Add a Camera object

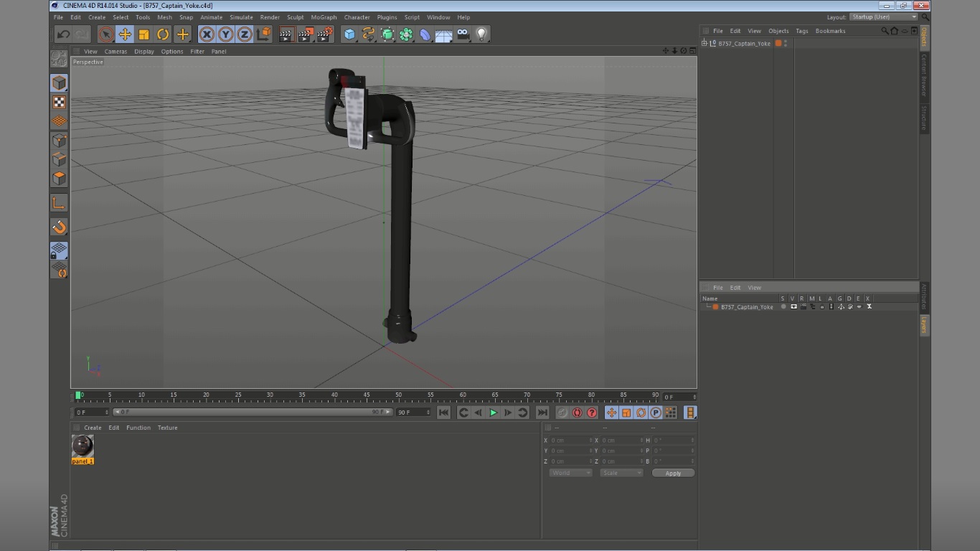pos(463,34)
